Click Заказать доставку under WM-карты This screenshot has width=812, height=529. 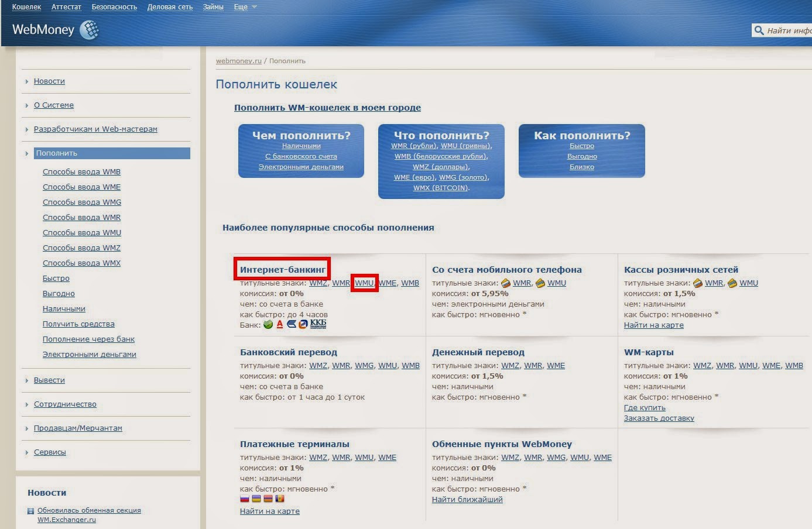(x=659, y=418)
